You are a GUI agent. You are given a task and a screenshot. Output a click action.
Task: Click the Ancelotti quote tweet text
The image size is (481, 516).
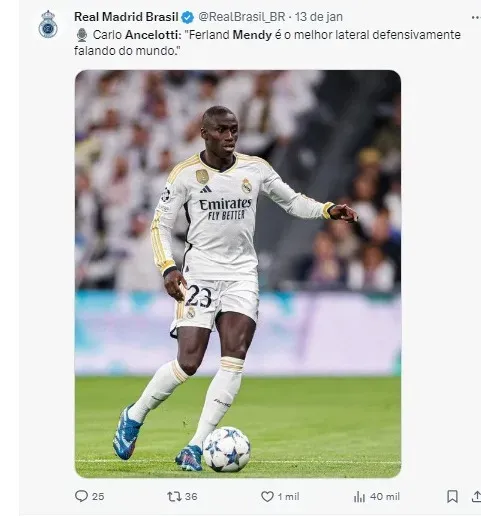pos(267,43)
